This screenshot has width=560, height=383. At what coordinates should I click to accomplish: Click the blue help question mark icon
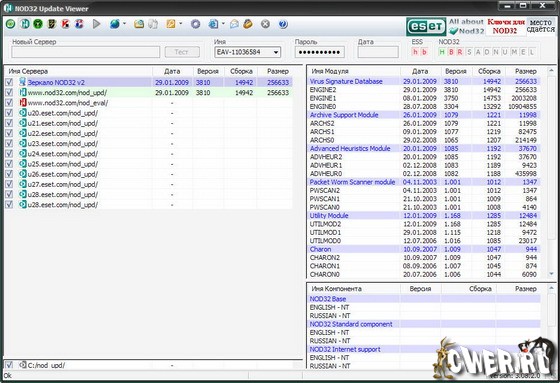click(283, 24)
